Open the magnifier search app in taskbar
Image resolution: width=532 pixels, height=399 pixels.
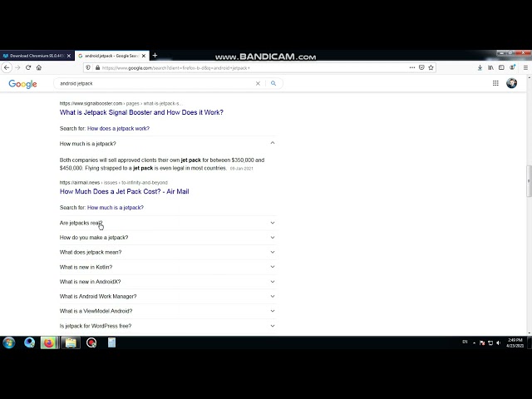30,342
